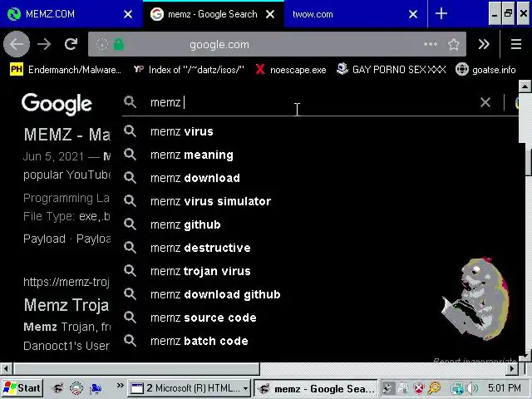The image size is (532, 399).
Task: Open the Index of /~dartz/isos/ bookmark
Action: [189, 70]
